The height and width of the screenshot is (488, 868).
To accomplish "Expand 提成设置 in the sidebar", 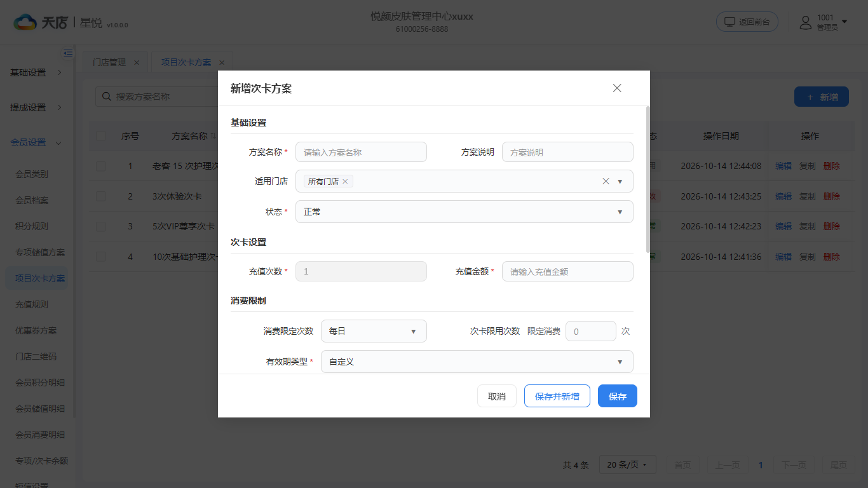I will click(x=36, y=107).
